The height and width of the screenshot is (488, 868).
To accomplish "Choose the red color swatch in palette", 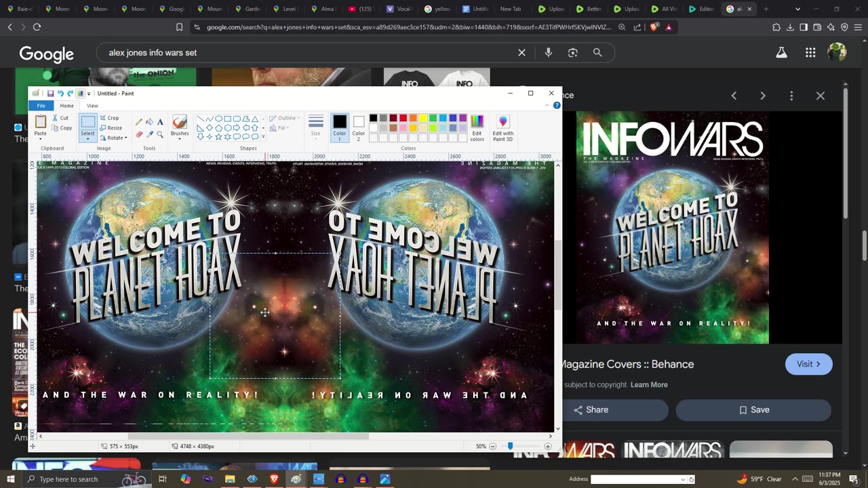I will [403, 118].
